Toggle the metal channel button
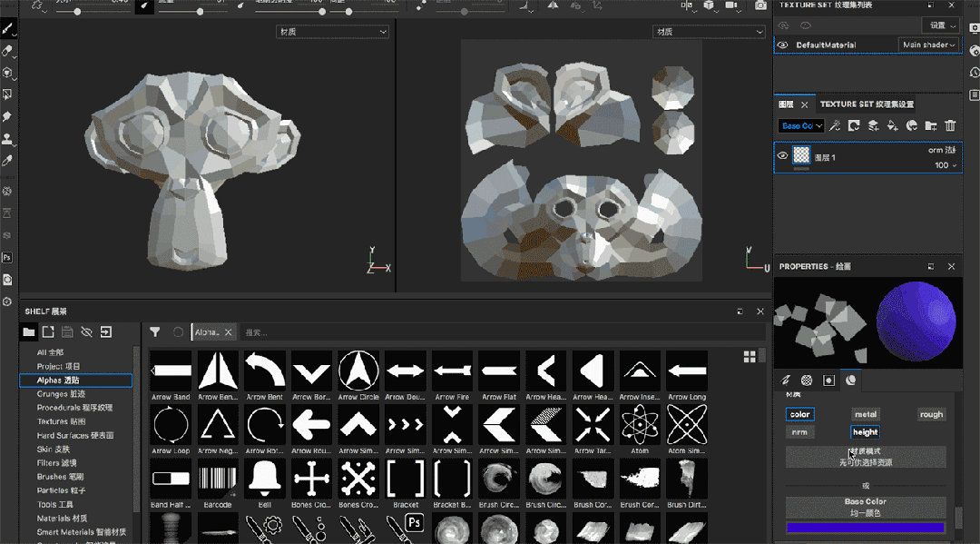 [x=866, y=414]
